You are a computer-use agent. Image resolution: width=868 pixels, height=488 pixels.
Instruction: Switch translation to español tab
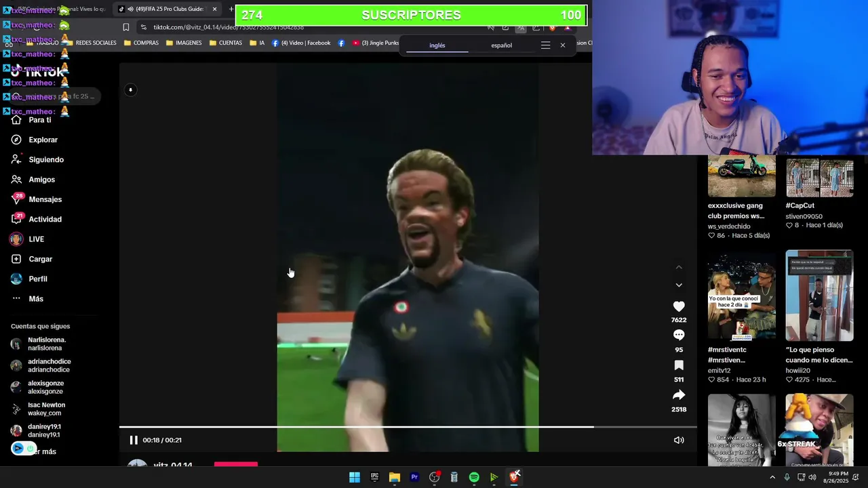point(502,45)
